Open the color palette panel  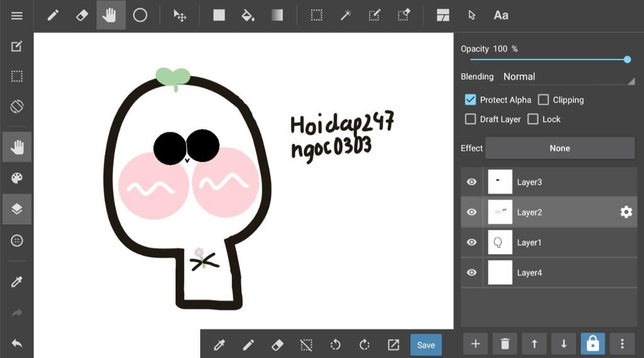click(17, 178)
